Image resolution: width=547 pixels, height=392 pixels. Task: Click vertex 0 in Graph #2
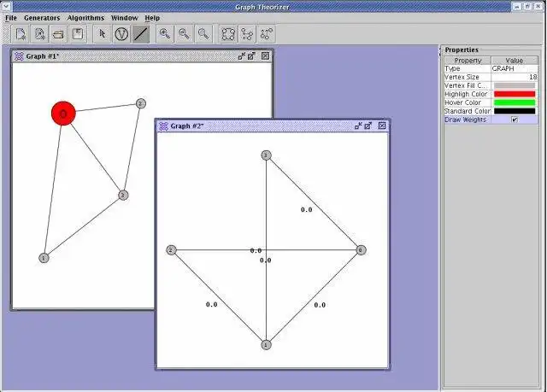click(361, 250)
